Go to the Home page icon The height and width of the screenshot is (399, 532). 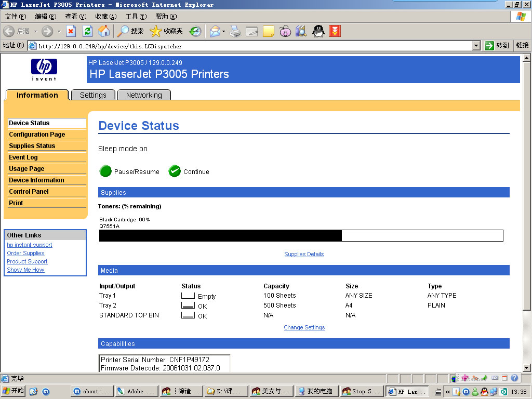104,31
